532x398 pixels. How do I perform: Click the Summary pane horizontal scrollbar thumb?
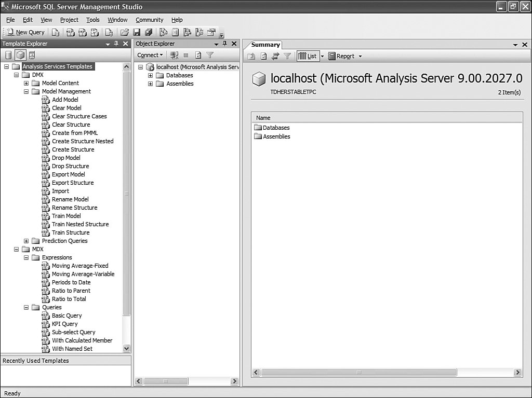coord(358,373)
